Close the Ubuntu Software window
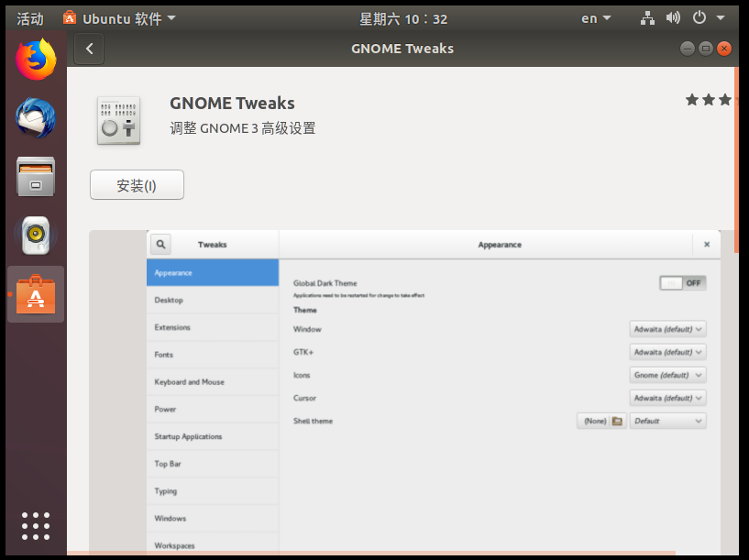 [x=724, y=49]
